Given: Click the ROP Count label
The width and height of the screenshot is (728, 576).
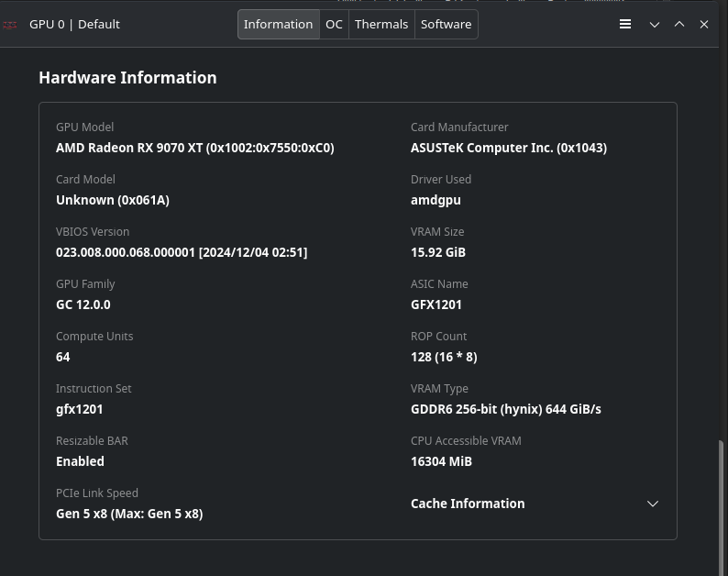Looking at the screenshot, I should pos(439,337).
